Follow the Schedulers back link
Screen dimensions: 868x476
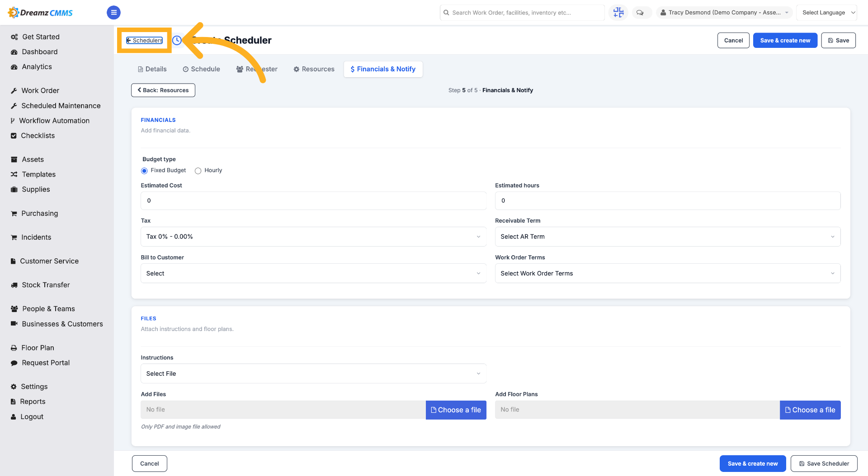[145, 40]
